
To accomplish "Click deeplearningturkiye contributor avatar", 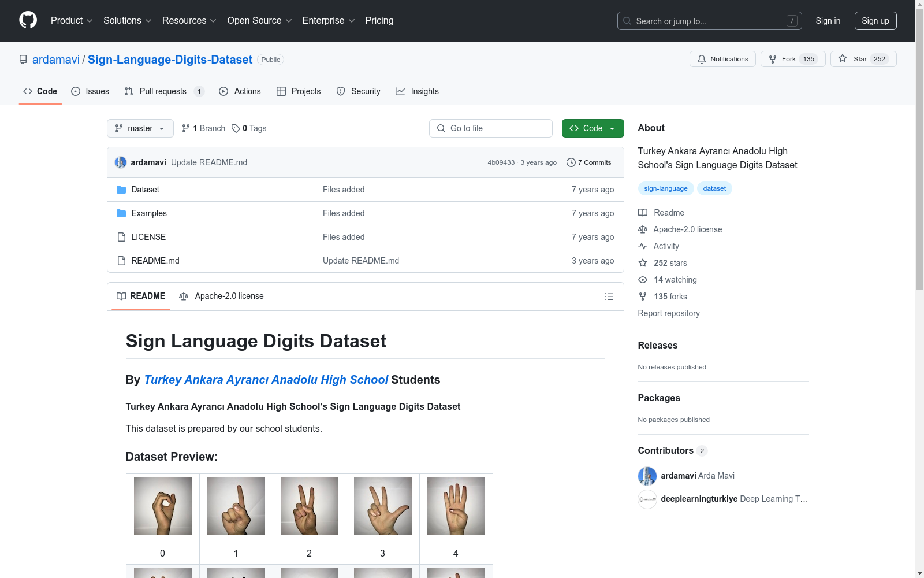I will [x=647, y=499].
